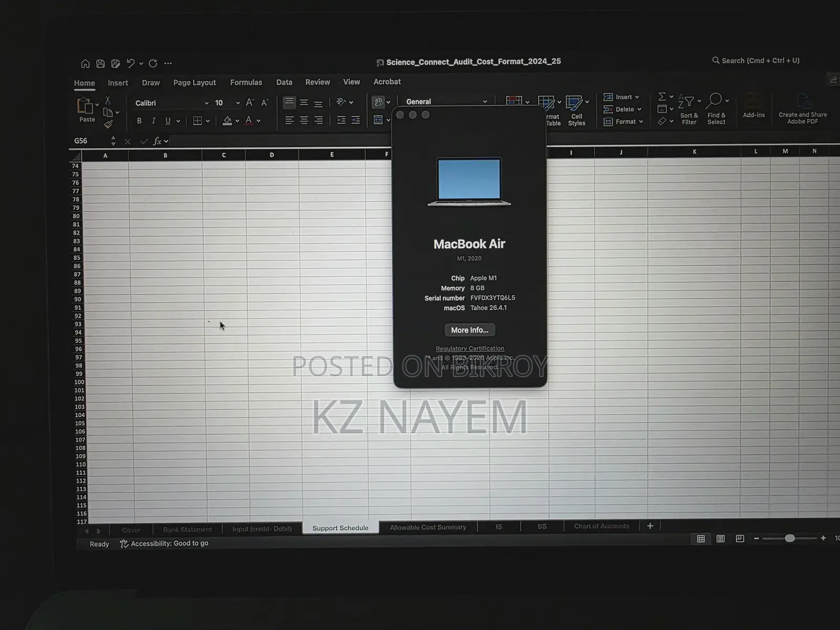This screenshot has width=840, height=630.
Task: Toggle Italic formatting
Action: coord(153,121)
